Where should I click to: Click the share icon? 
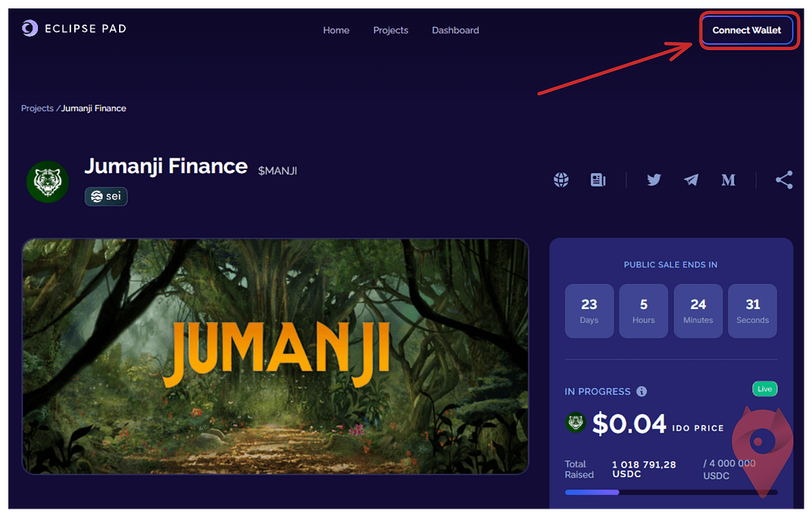pos(784,179)
